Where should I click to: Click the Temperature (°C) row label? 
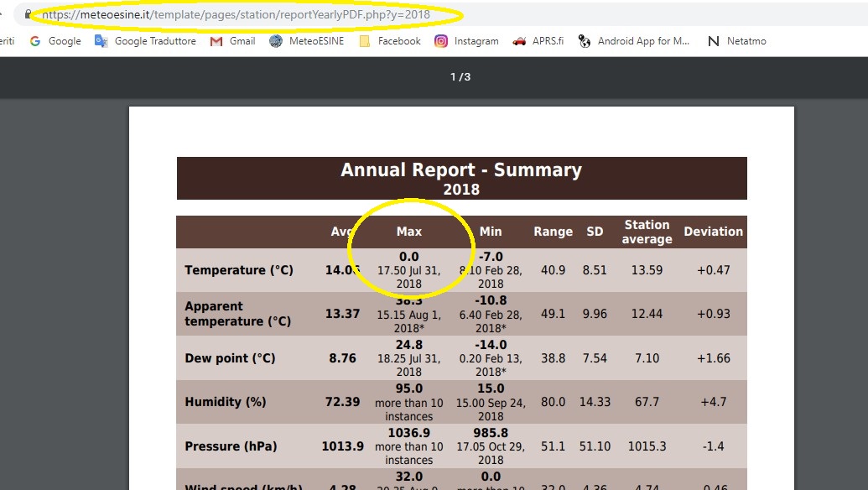point(239,270)
